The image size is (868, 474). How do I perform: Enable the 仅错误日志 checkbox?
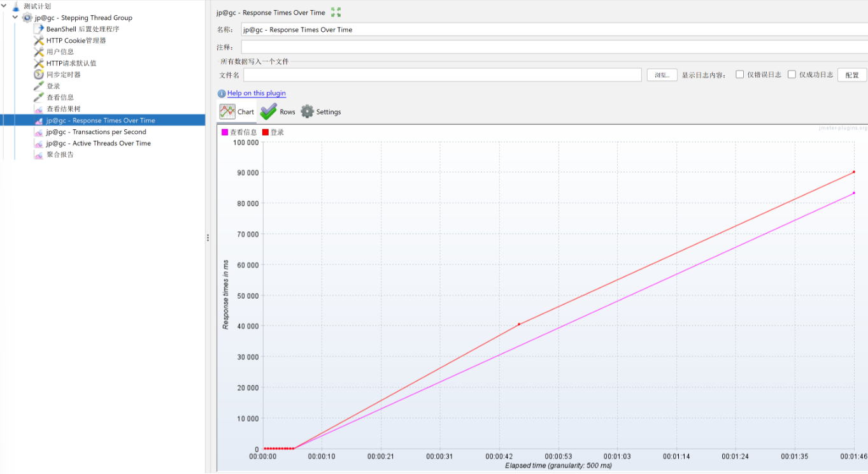739,75
